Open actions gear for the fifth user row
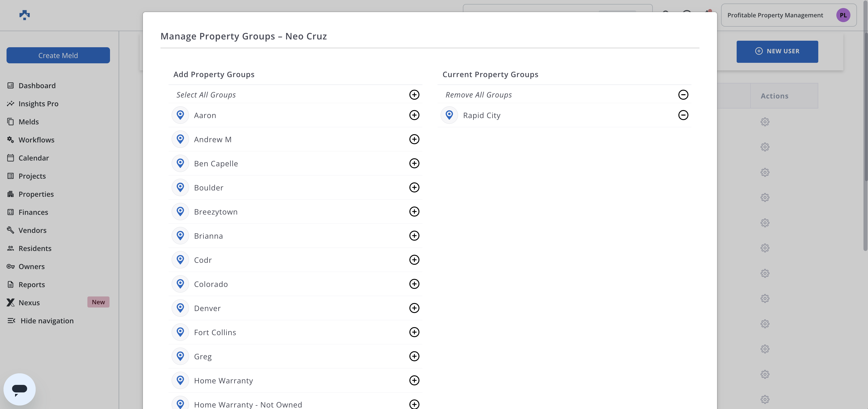868x409 pixels. pyautogui.click(x=765, y=223)
